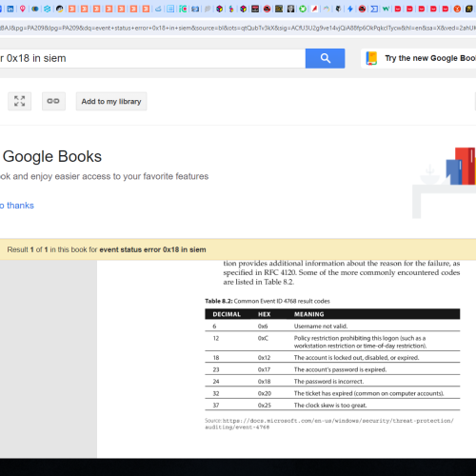Open the blue lightning bolt bookmark
This screenshot has height=476, width=476.
pyautogui.click(x=350, y=9)
